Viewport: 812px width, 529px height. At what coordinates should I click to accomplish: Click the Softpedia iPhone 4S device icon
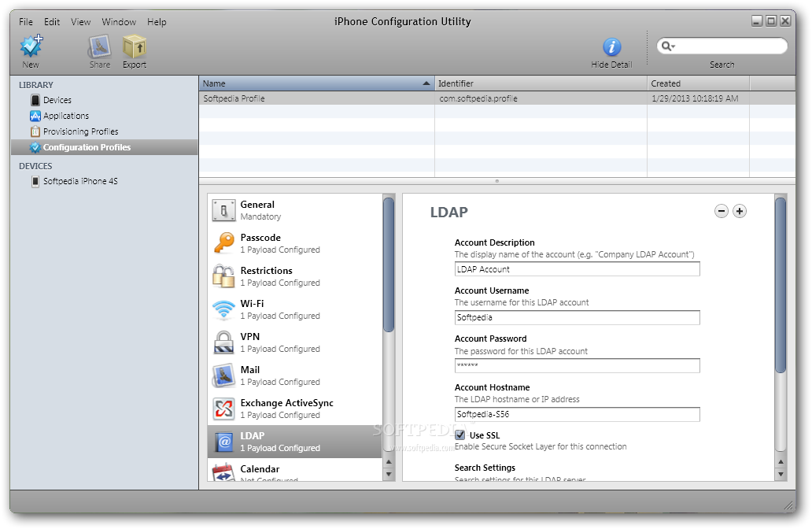click(x=35, y=181)
